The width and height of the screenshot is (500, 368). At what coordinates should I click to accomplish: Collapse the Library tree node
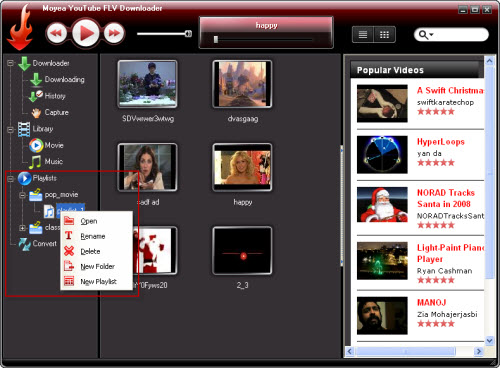point(11,129)
